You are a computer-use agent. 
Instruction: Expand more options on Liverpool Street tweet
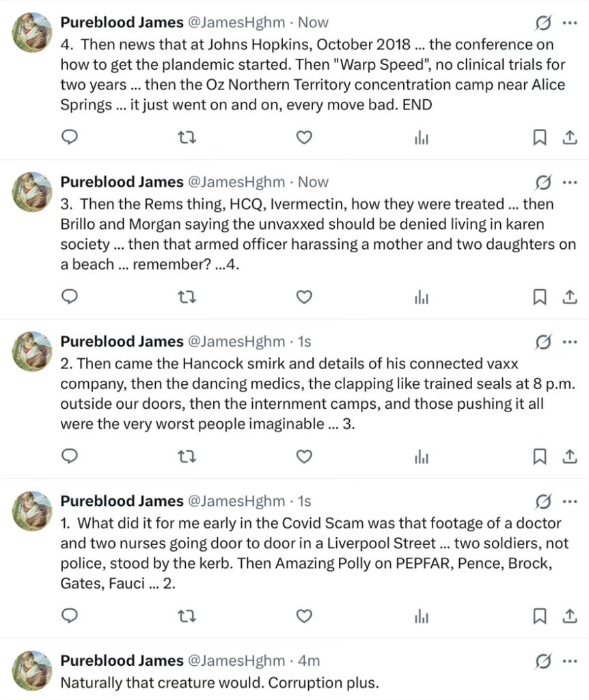(569, 502)
